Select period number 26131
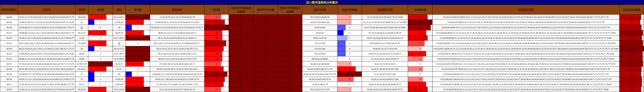644x92 pixels. 9,64
